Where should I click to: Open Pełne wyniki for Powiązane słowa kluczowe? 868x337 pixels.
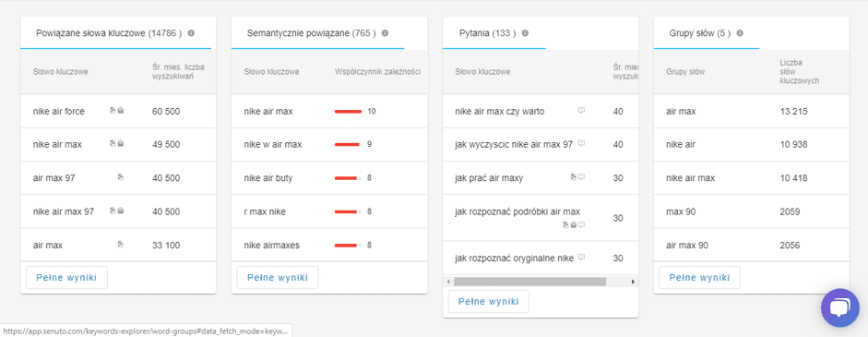tap(66, 278)
